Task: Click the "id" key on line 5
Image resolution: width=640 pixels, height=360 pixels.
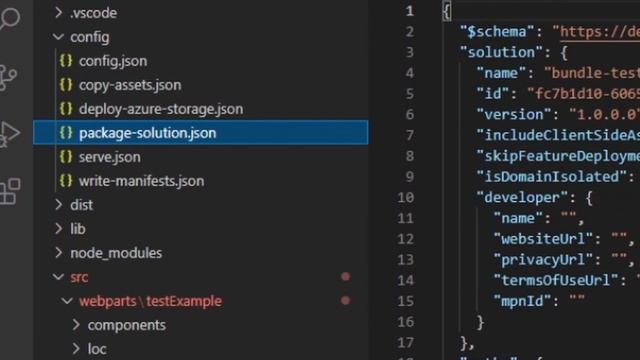Action: [493, 94]
